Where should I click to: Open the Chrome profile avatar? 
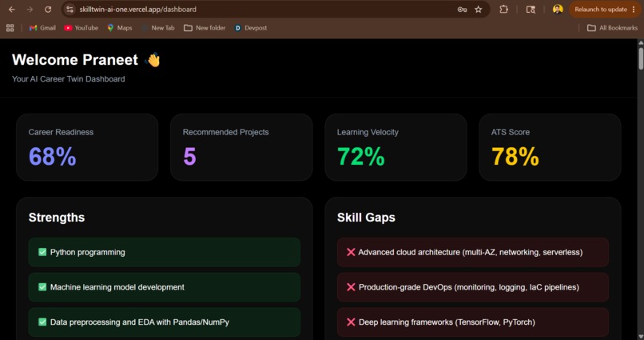pos(558,9)
